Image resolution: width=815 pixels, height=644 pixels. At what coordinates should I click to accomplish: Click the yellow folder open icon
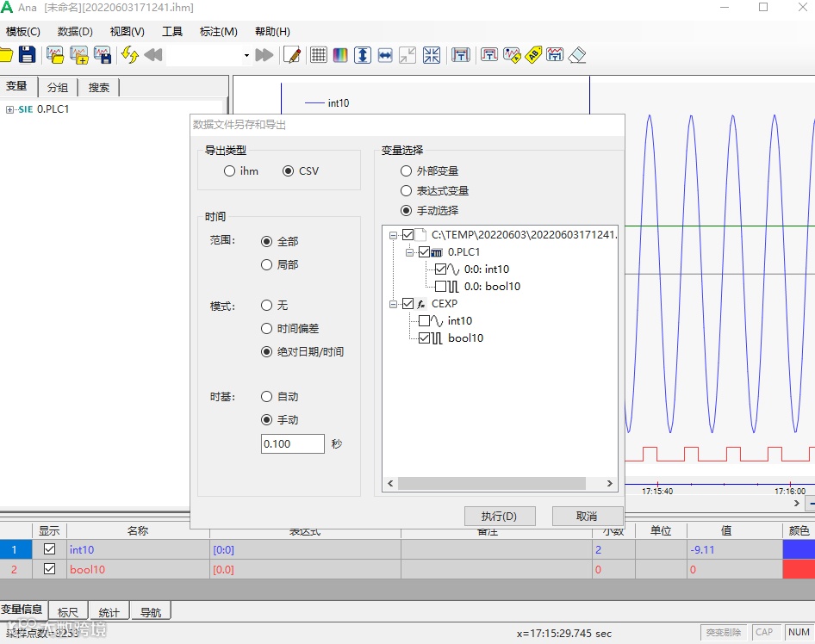point(5,54)
